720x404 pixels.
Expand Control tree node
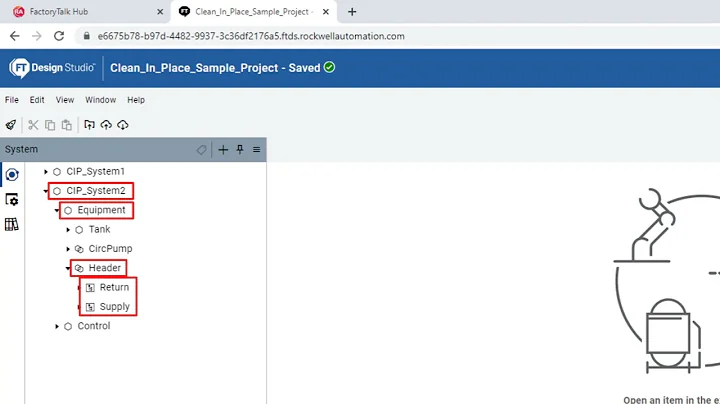pos(56,326)
